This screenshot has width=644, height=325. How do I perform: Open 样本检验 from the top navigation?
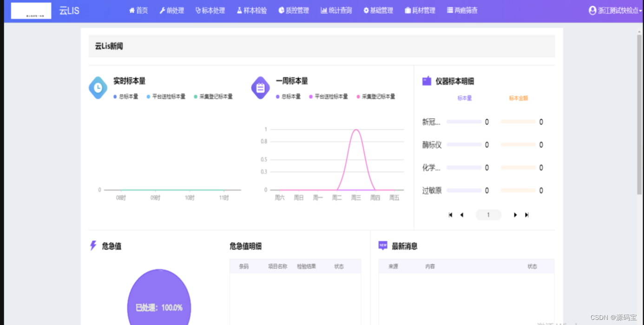click(251, 10)
